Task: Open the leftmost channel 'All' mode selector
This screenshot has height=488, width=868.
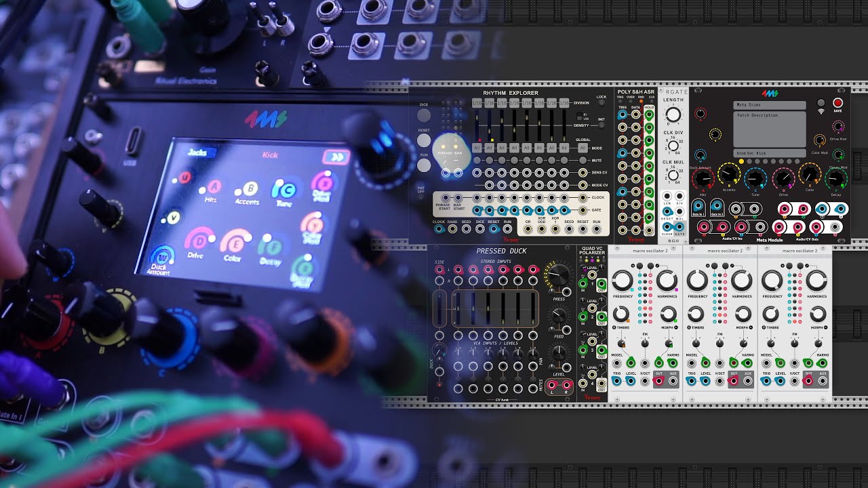Action: tap(477, 148)
